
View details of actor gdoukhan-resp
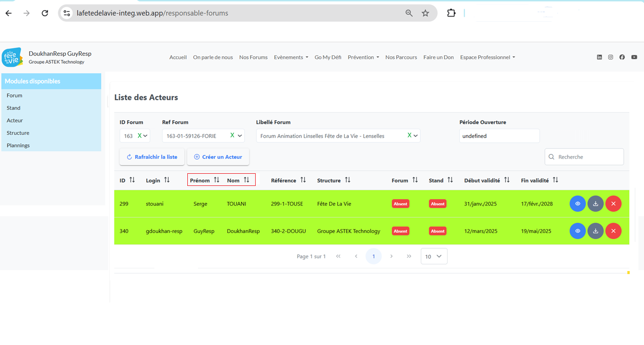tap(577, 231)
